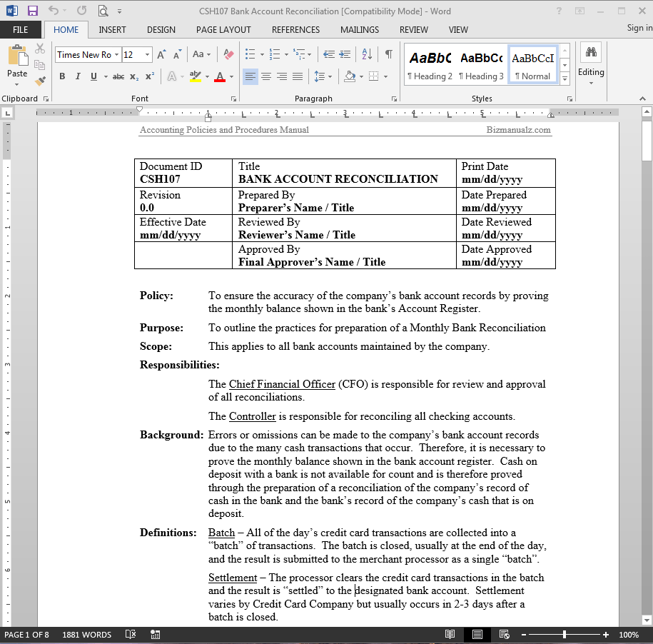Click the Format Painter brush icon
The image size is (653, 644).
40,81
